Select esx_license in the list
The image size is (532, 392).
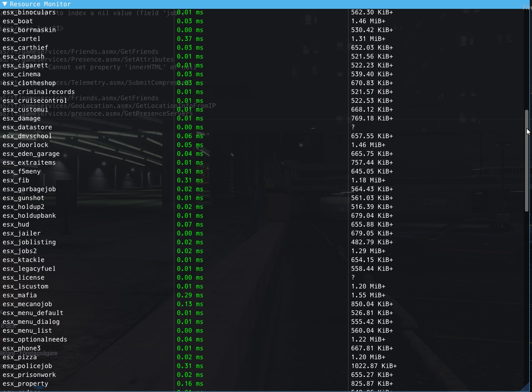pyautogui.click(x=24, y=277)
